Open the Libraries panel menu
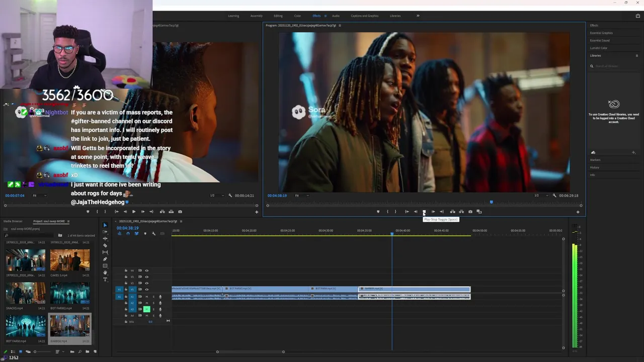This screenshot has height=362, width=644. click(637, 56)
